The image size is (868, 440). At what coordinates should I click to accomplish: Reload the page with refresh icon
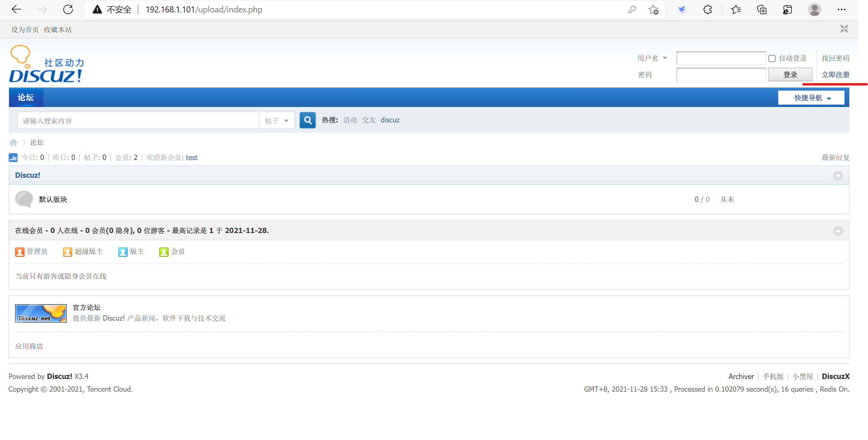click(x=68, y=9)
